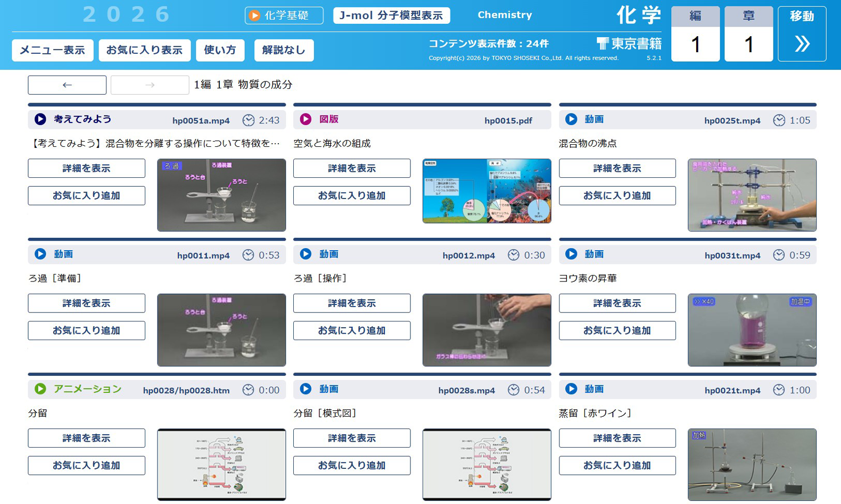Click play icon for hp0025t.mp4 video

(x=571, y=119)
